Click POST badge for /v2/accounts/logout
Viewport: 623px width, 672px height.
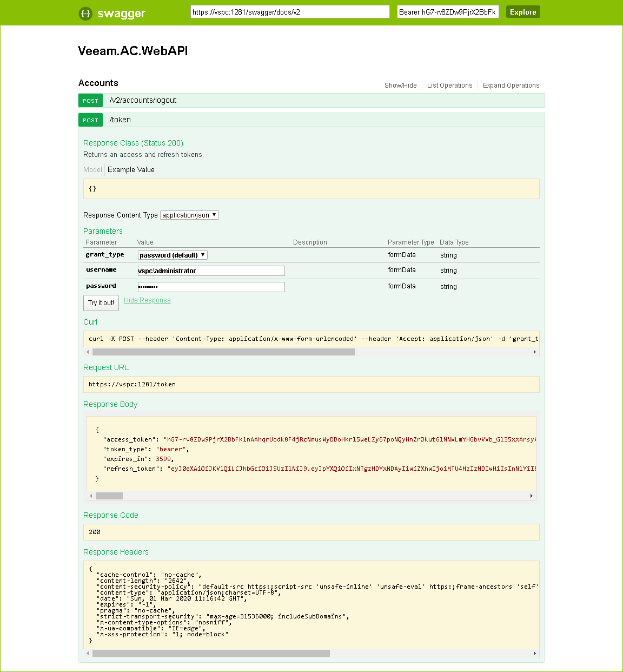[x=90, y=101]
